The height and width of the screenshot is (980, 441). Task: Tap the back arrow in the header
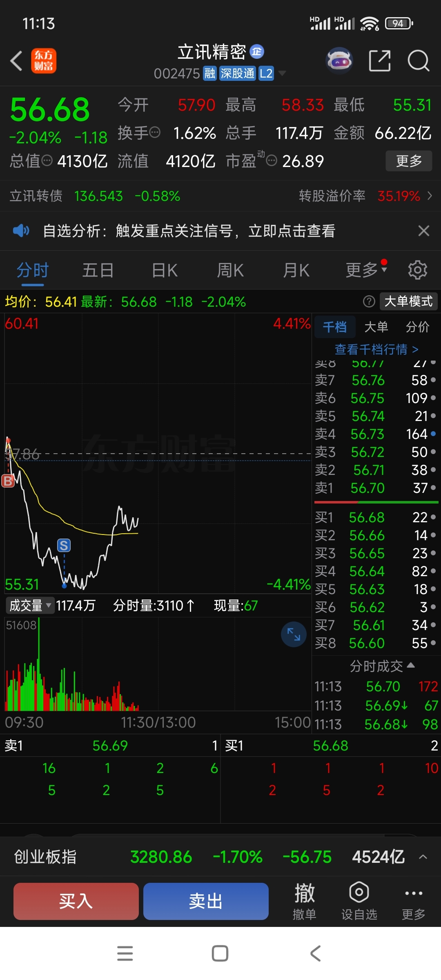click(16, 61)
